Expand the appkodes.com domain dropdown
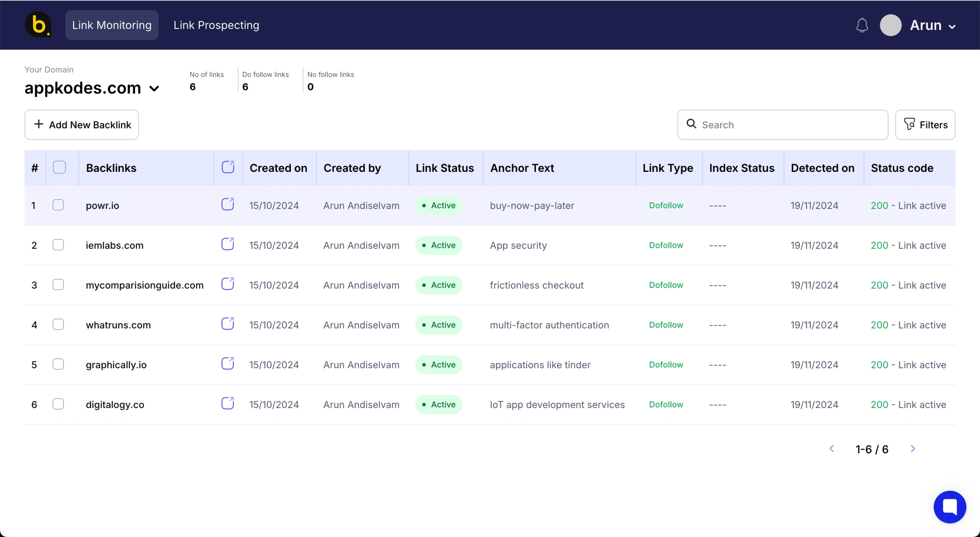 tap(154, 87)
